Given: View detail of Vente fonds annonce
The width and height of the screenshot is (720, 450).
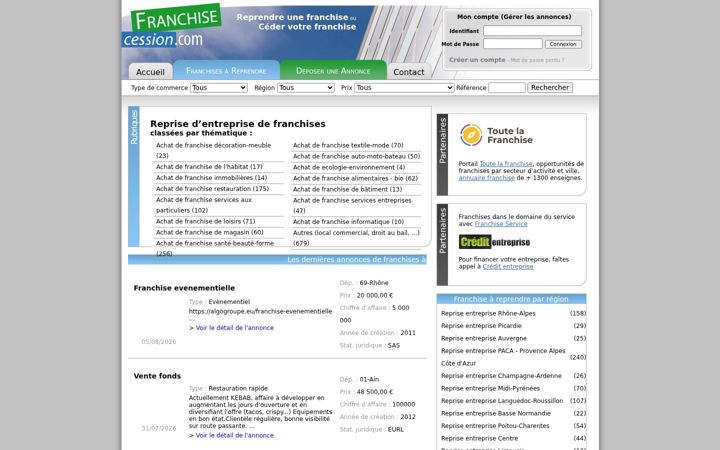Looking at the screenshot, I should tap(234, 435).
